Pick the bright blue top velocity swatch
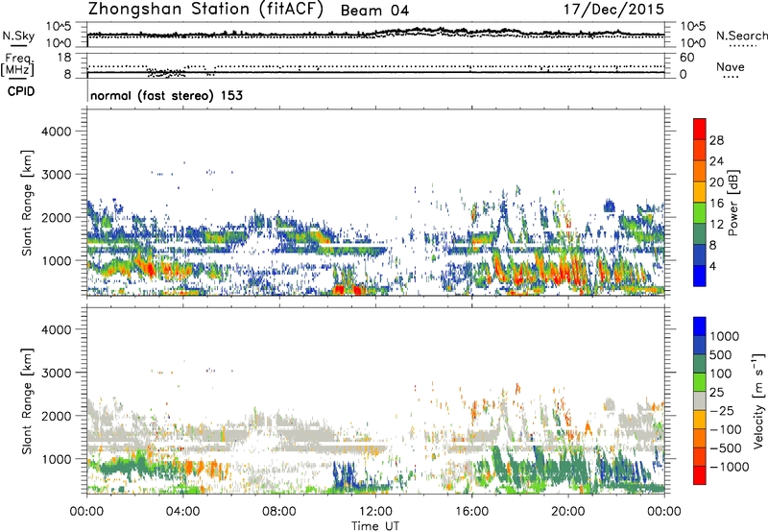This screenshot has height=532, width=768. coord(700,326)
